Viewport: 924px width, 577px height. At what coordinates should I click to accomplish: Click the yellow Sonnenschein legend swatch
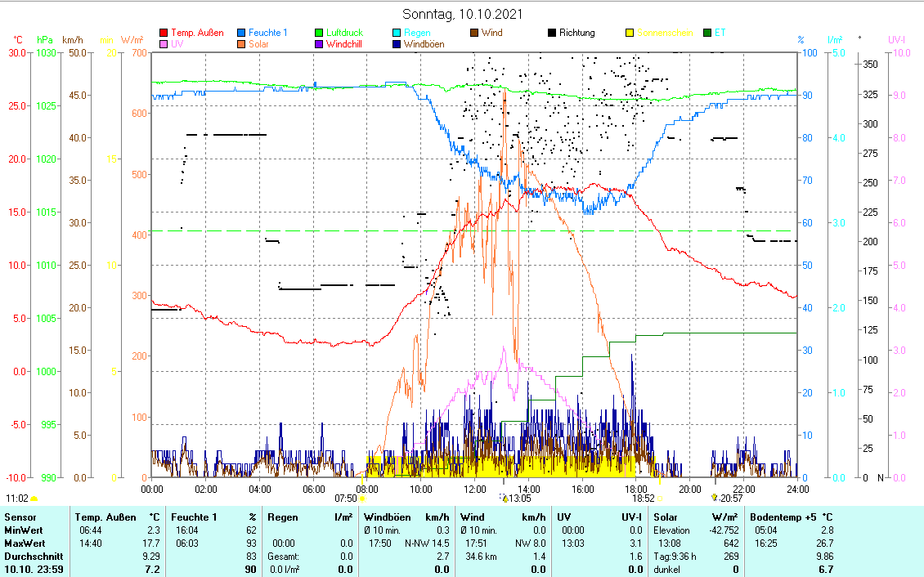point(630,33)
